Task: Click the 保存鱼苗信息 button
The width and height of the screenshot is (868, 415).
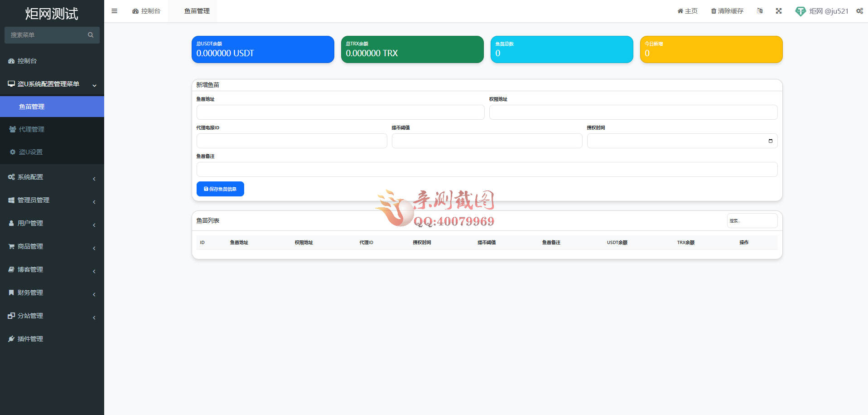Action: coord(220,189)
